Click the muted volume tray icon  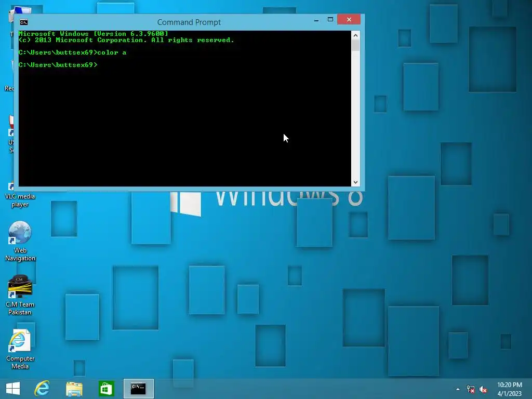tap(483, 389)
